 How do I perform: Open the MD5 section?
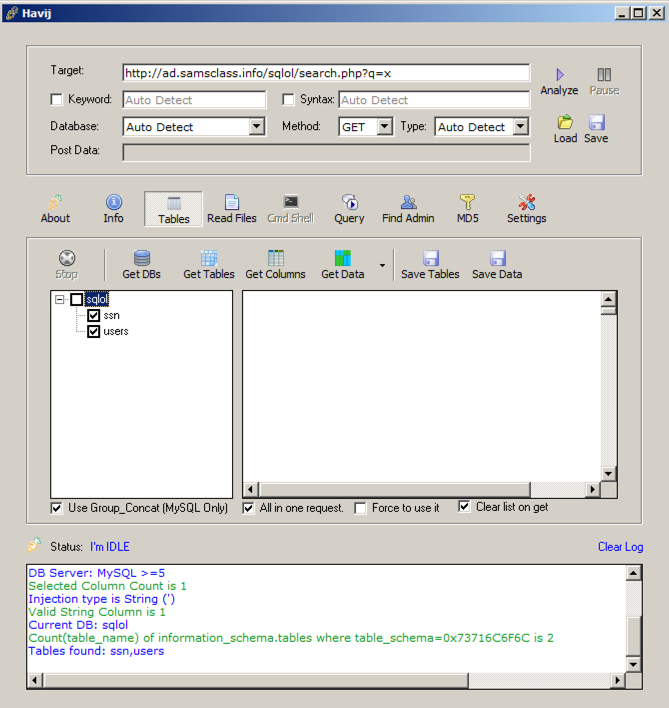[467, 209]
